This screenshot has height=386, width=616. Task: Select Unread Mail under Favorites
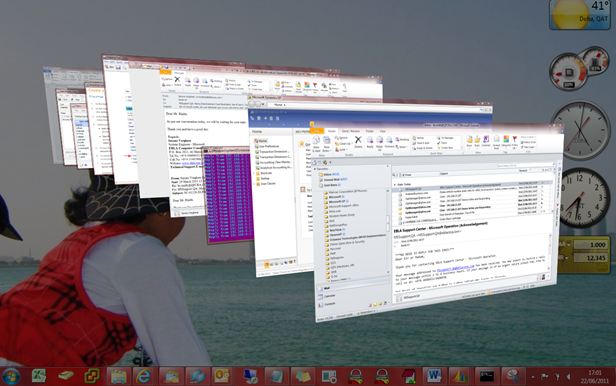point(333,179)
